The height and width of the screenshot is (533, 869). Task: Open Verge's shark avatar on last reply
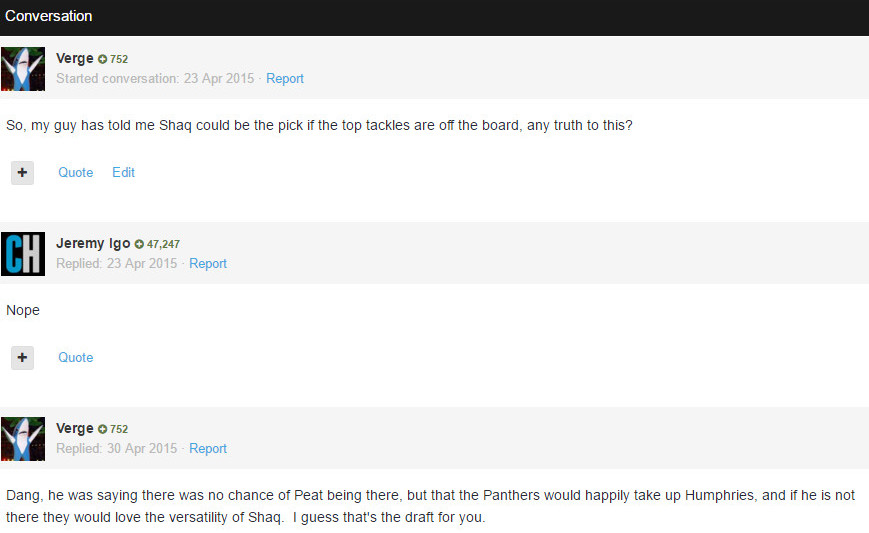[23, 439]
